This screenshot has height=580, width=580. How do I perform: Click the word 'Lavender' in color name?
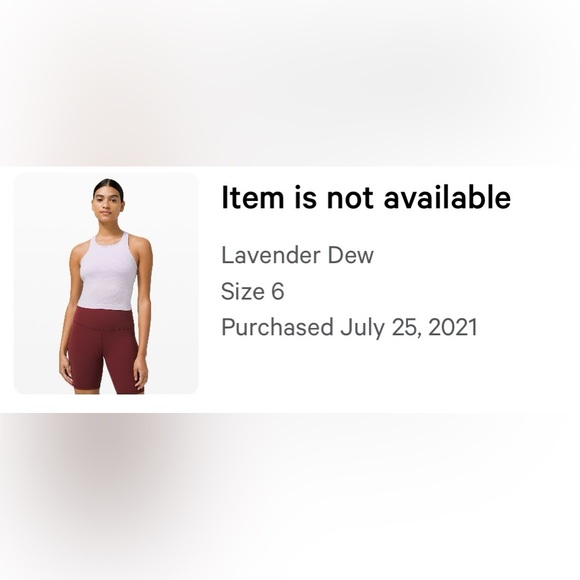[271, 256]
